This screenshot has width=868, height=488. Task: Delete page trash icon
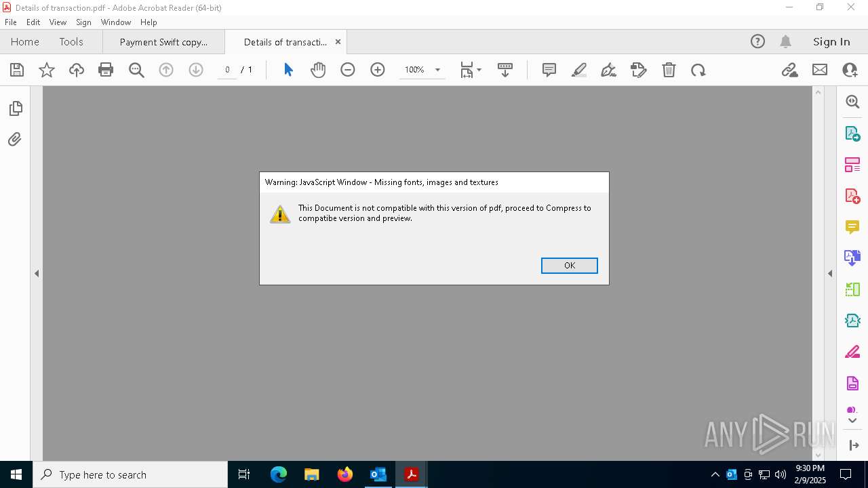[x=669, y=70]
